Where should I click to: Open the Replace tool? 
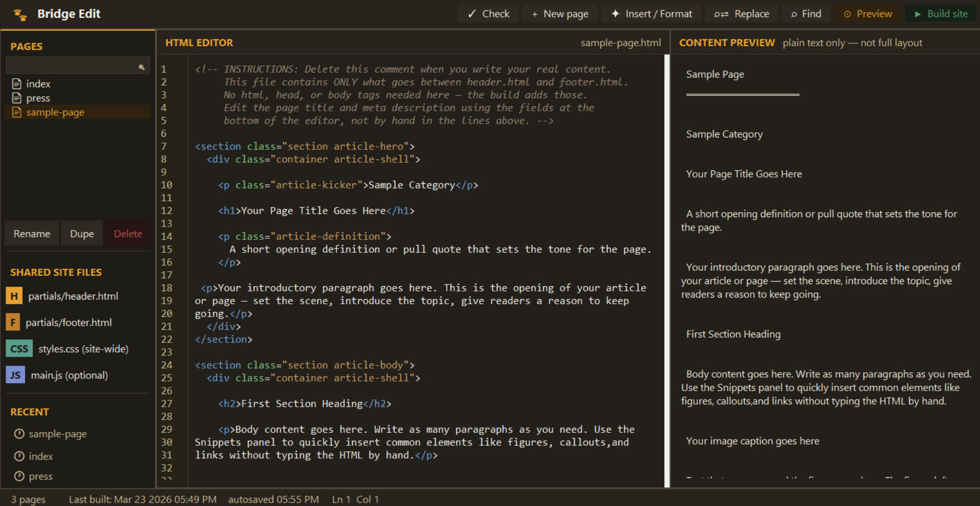[x=742, y=13]
